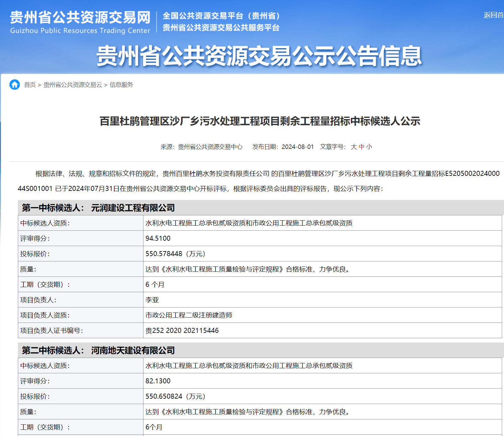
Task: Set article font size to 大
Action: (354, 147)
